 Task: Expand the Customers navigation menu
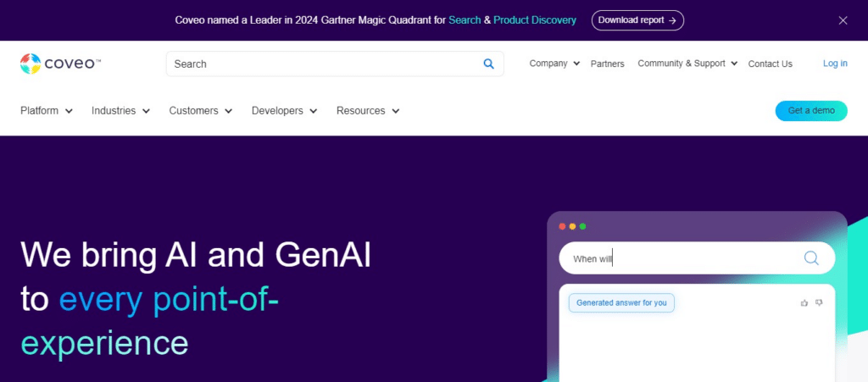[200, 111]
